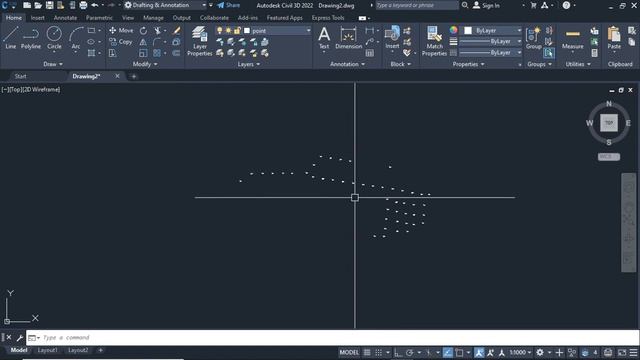This screenshot has height=360, width=640.
Task: Open the View ribbon tab
Action: [128, 18]
